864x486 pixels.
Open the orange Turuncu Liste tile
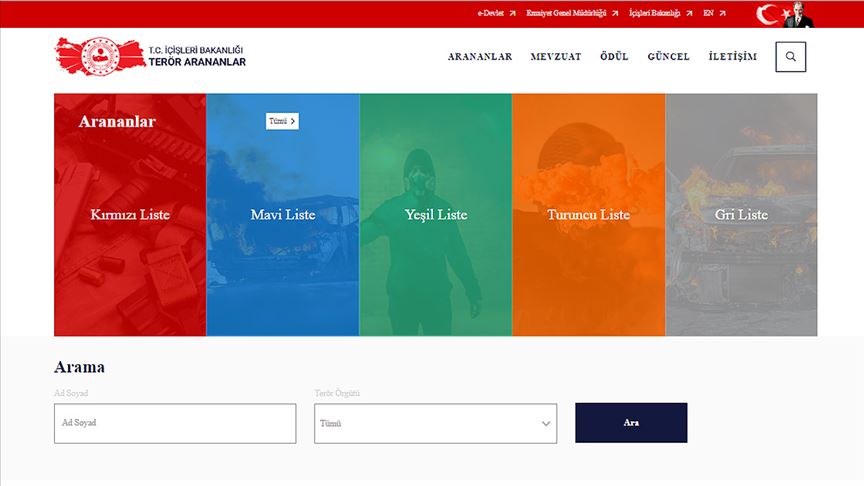pos(588,215)
